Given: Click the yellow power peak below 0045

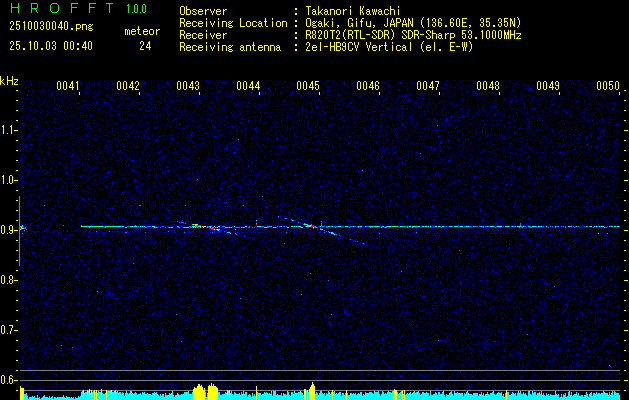Looking at the screenshot, I should point(311,391).
